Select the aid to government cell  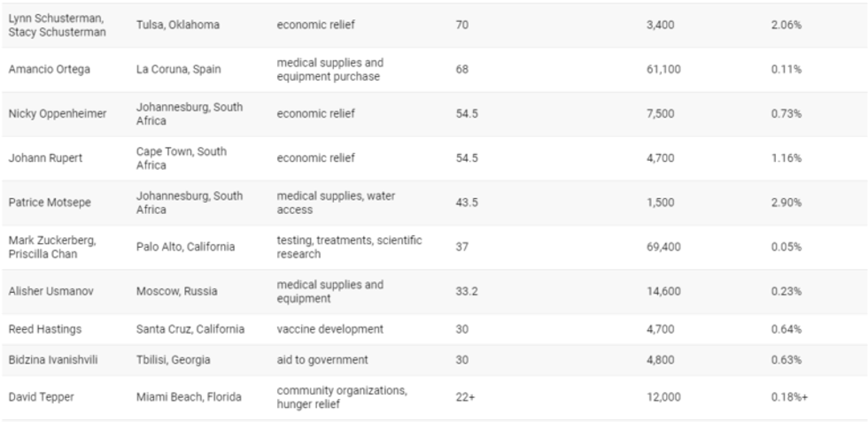click(322, 360)
